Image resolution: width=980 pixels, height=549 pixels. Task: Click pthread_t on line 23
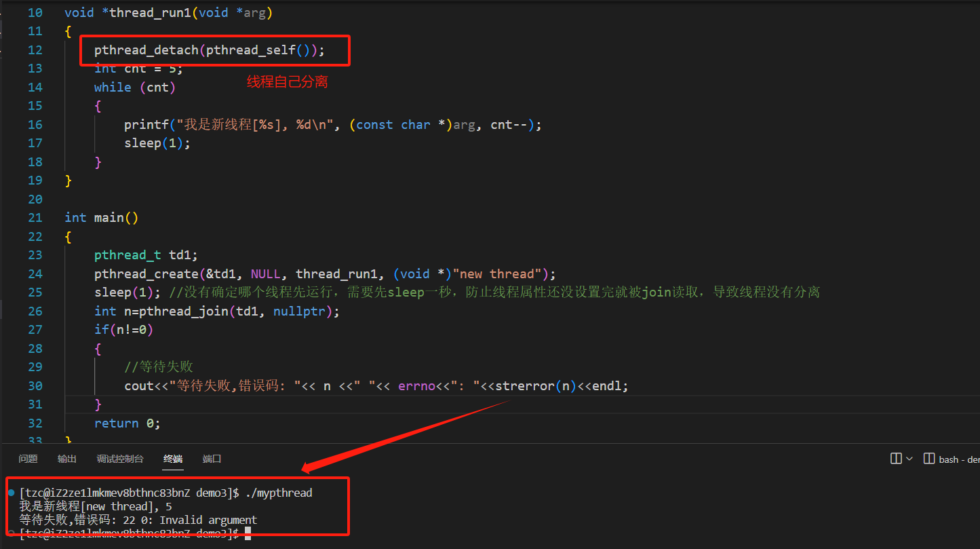coord(128,254)
